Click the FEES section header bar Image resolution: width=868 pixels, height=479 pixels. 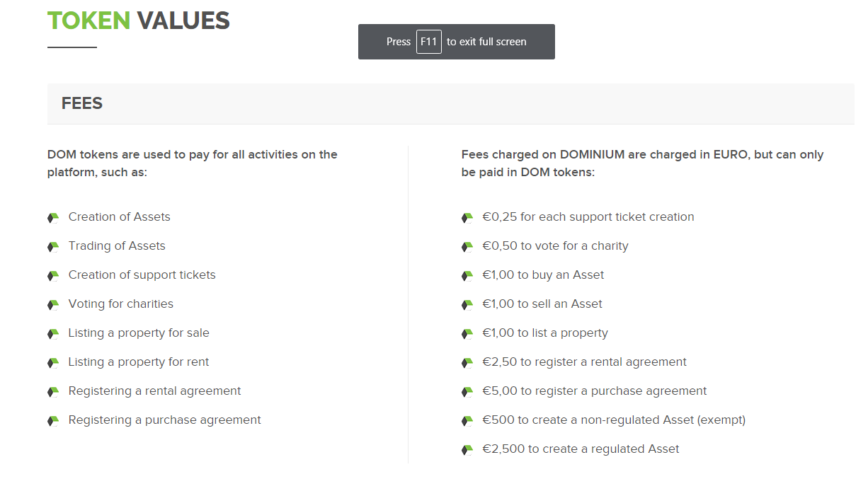pyautogui.click(x=451, y=104)
